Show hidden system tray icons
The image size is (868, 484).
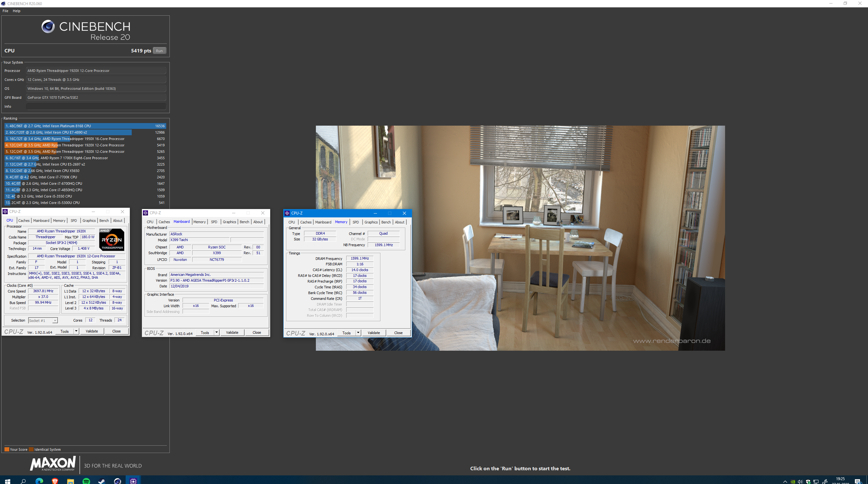(x=785, y=482)
